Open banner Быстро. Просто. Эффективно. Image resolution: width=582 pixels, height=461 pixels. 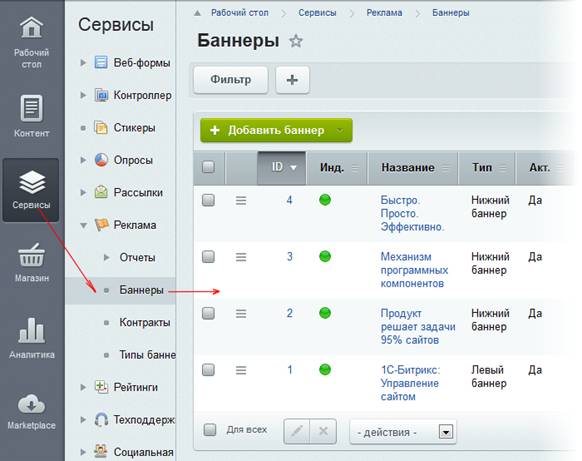412,213
